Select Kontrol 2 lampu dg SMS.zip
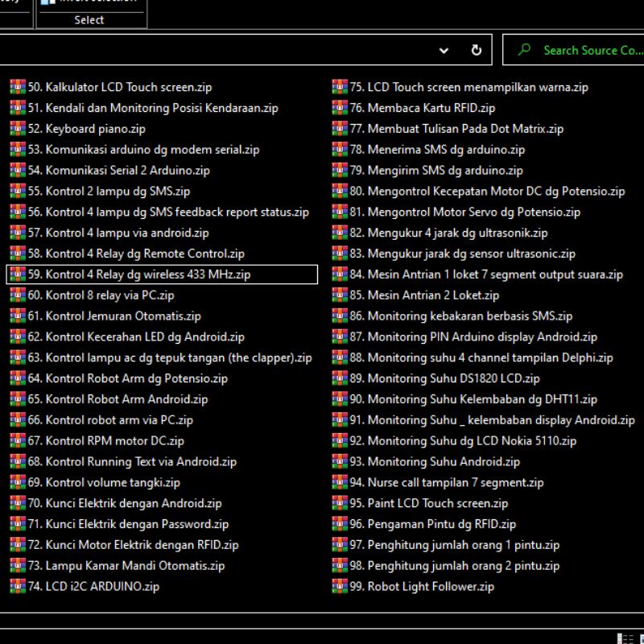Screen dimensions: 644x644 pos(118,192)
